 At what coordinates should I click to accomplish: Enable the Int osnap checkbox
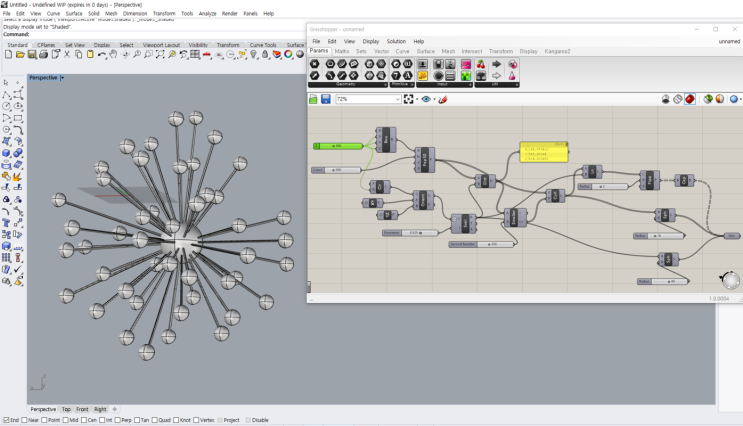pyautogui.click(x=102, y=420)
